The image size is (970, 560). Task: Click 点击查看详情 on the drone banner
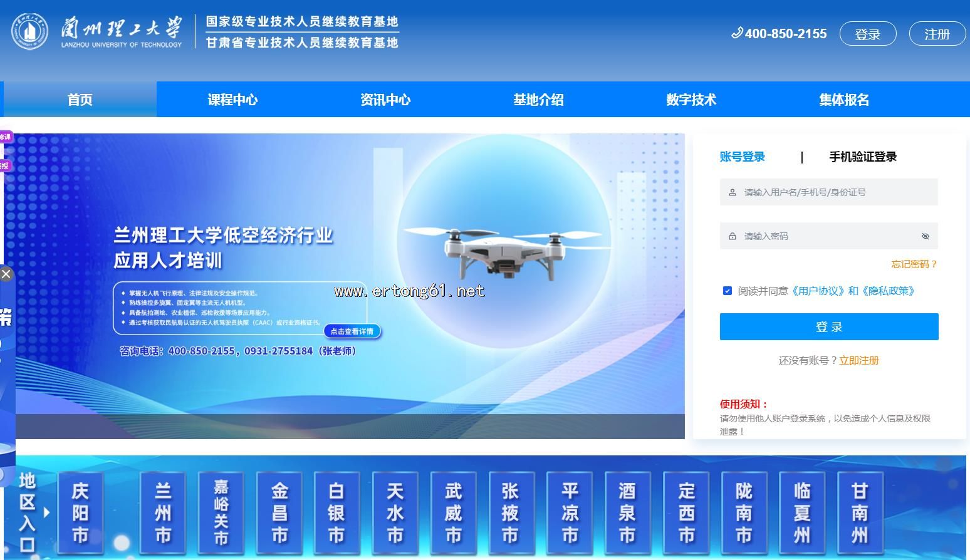click(352, 331)
